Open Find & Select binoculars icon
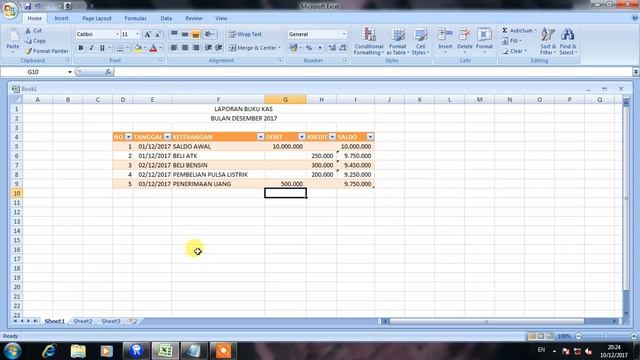 pyautogui.click(x=567, y=34)
